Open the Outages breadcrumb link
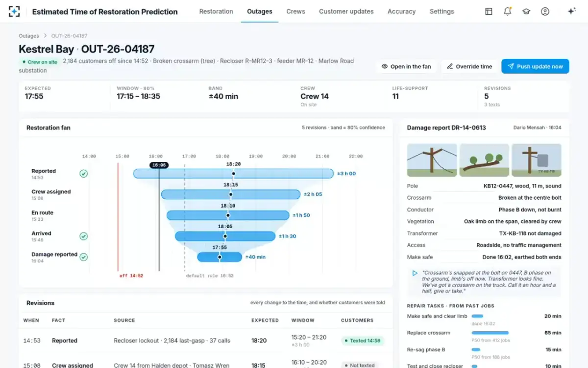The height and width of the screenshot is (368, 588). [28, 36]
